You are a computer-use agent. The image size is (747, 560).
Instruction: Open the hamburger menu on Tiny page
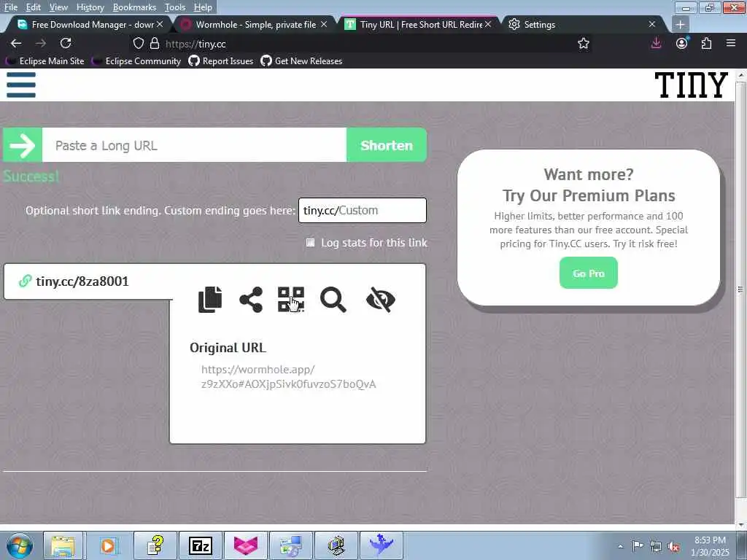point(21,85)
